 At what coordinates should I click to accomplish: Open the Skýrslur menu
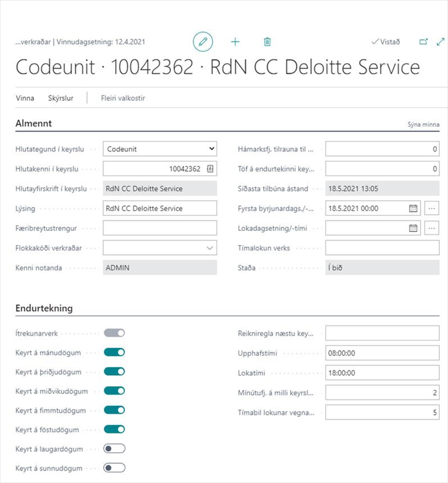pos(61,98)
